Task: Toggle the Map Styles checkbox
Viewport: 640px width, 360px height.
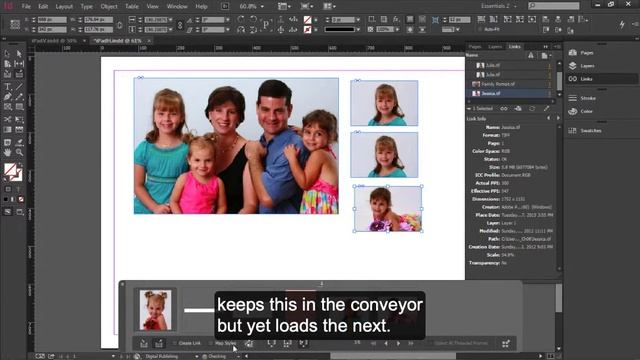Action: (211, 343)
